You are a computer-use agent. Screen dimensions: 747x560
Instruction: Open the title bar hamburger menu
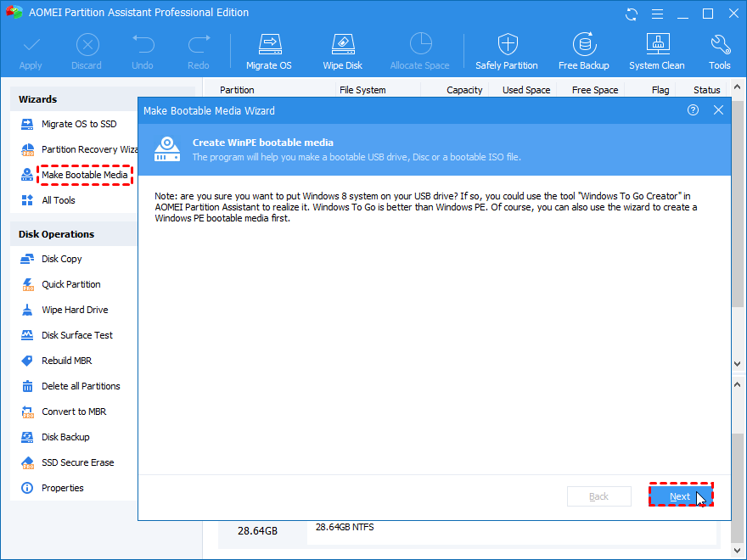(655, 14)
